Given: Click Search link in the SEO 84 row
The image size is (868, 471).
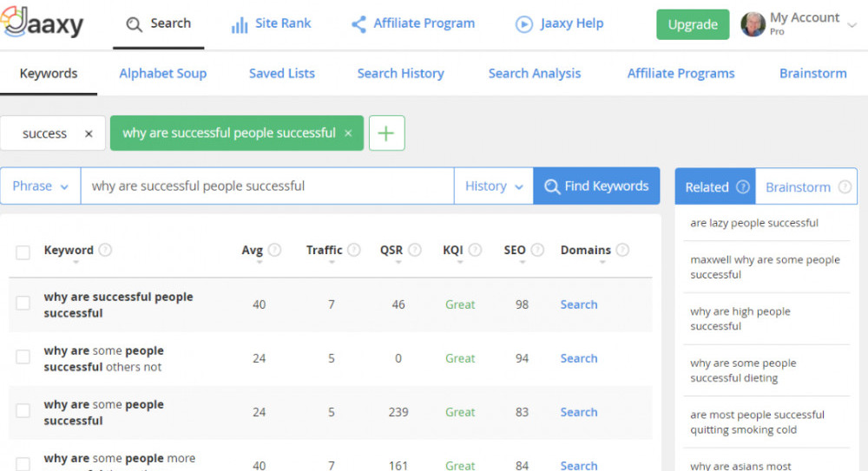Looking at the screenshot, I should 579,465.
